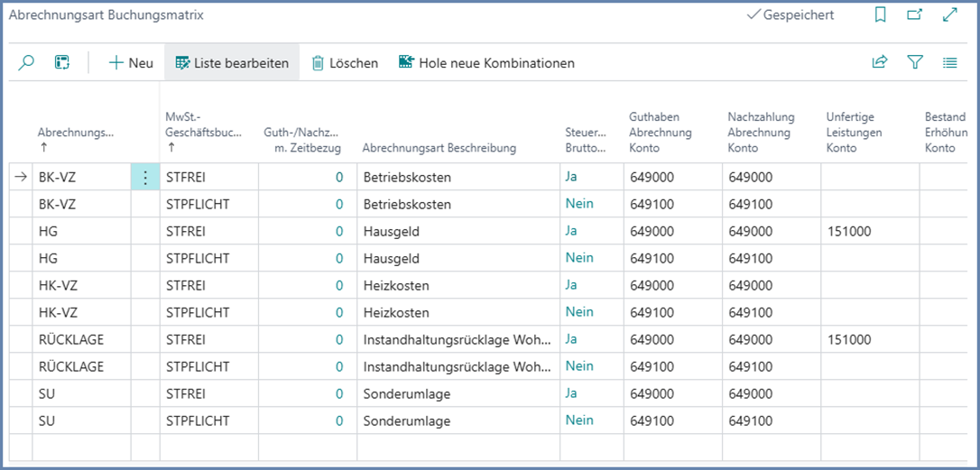
Task: Select RÜCKLAGE cell in STFREI row
Action: [82, 339]
